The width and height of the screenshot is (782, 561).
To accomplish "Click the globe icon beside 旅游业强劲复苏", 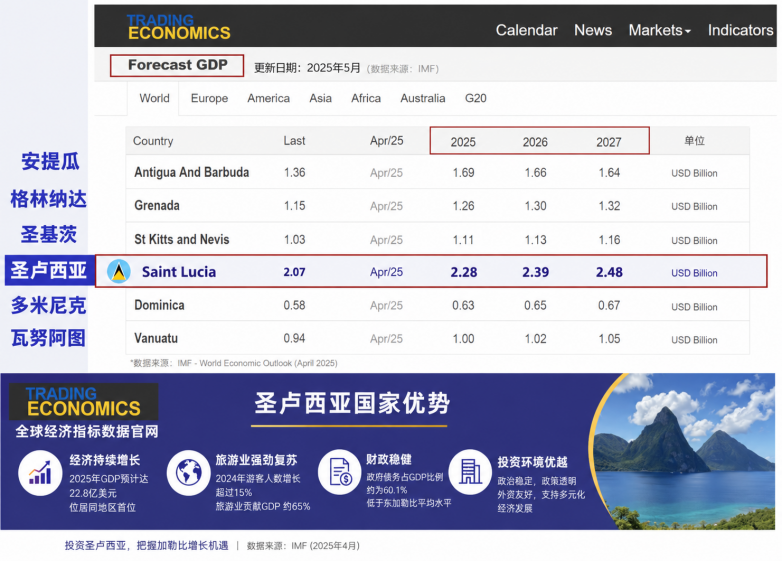I will pos(189,472).
